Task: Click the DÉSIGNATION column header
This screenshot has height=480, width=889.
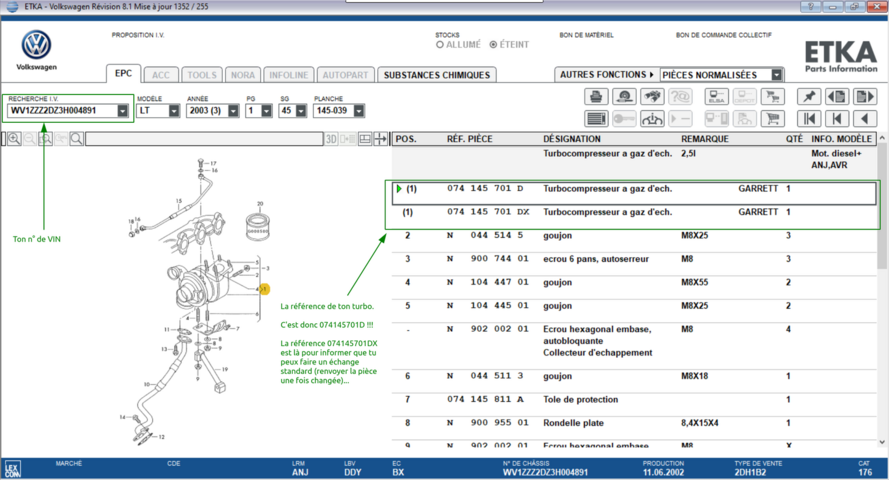Action: pos(572,139)
